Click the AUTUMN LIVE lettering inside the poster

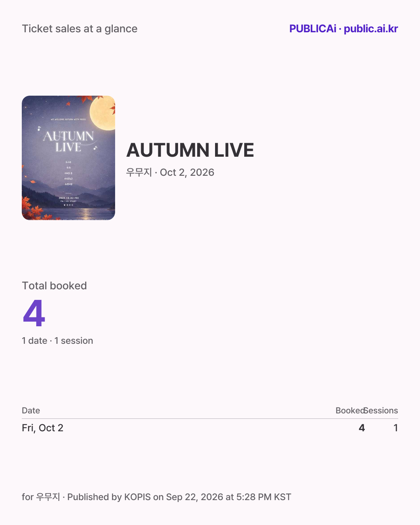[68, 142]
